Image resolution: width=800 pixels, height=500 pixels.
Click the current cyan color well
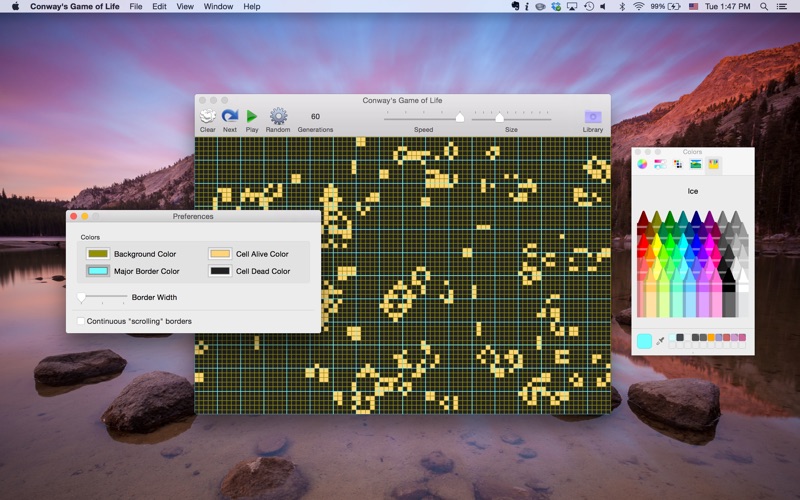pyautogui.click(x=644, y=341)
